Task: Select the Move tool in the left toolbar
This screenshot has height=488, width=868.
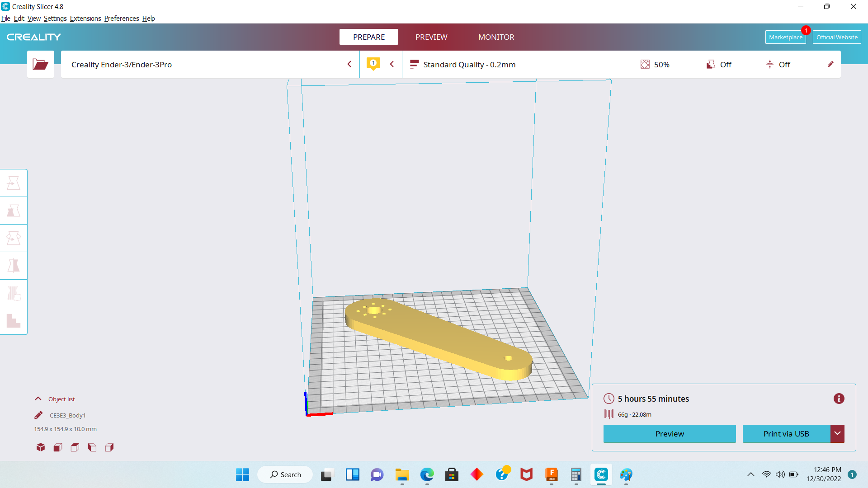Action: pos(14,183)
